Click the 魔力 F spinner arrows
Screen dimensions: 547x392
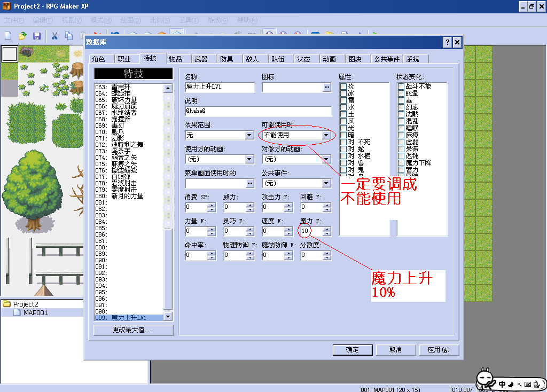click(327, 231)
